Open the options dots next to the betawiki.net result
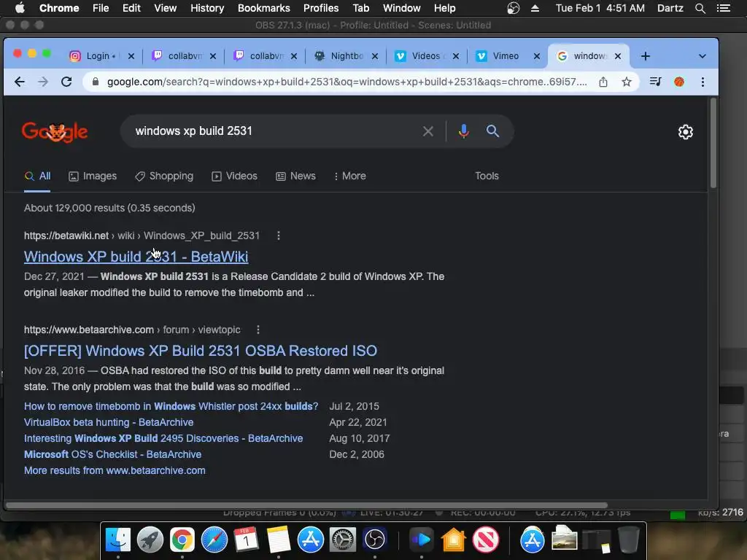This screenshot has width=747, height=560. 278,236
